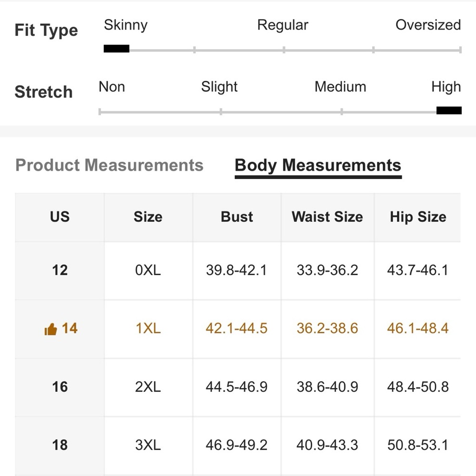
Task: Click the Waist Size column header
Action: (x=327, y=217)
